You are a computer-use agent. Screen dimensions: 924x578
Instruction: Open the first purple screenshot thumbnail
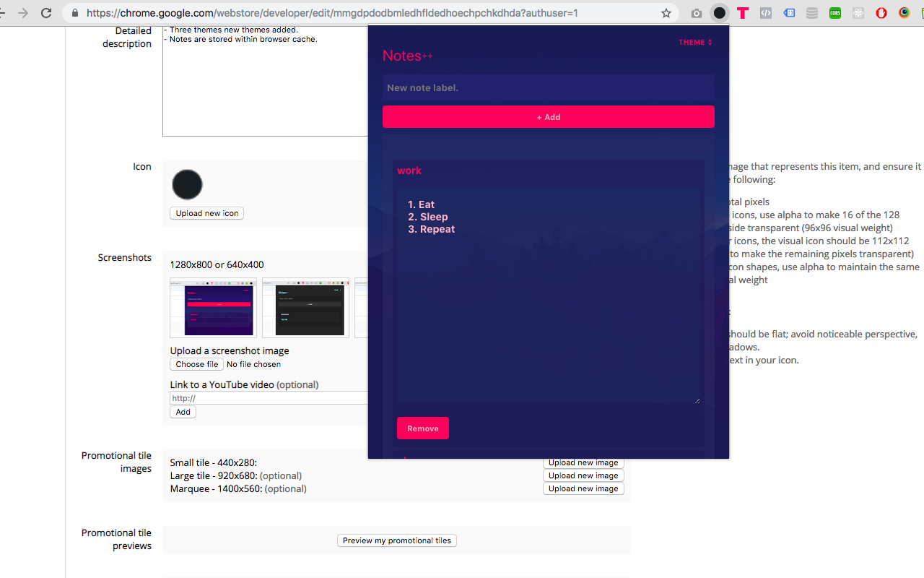tap(213, 308)
